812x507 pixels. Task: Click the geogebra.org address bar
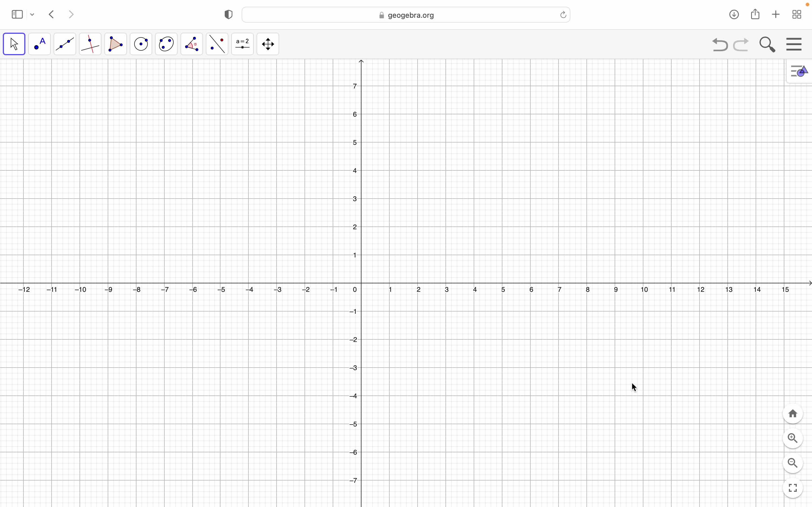(406, 15)
